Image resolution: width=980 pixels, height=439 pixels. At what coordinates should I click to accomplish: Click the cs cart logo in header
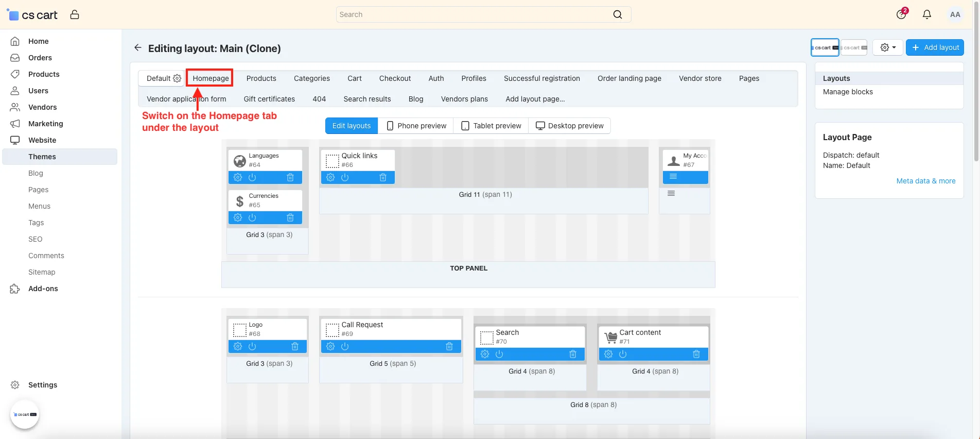[32, 15]
